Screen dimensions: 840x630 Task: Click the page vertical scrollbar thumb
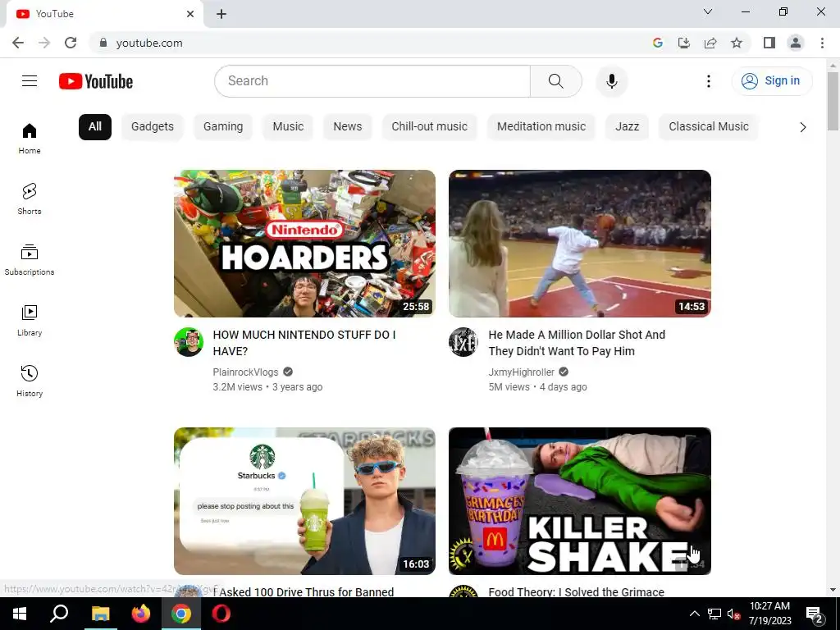[x=833, y=100]
